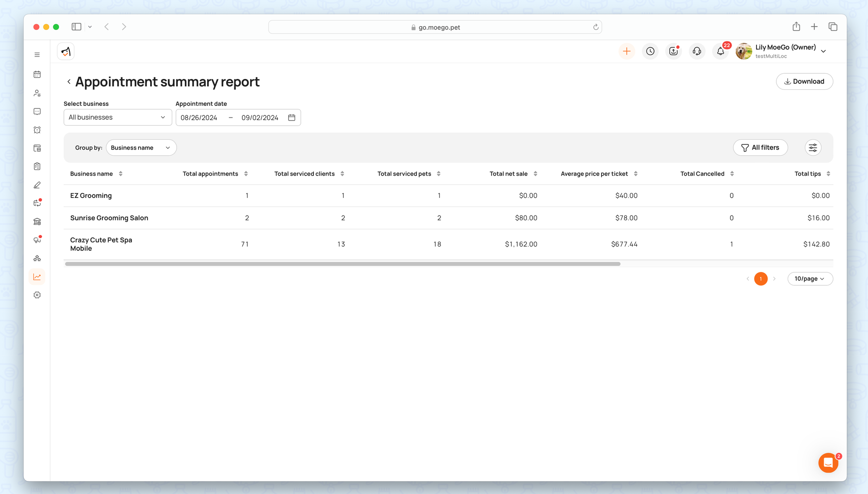Open the clock history icon in header
The image size is (868, 494).
(x=650, y=52)
